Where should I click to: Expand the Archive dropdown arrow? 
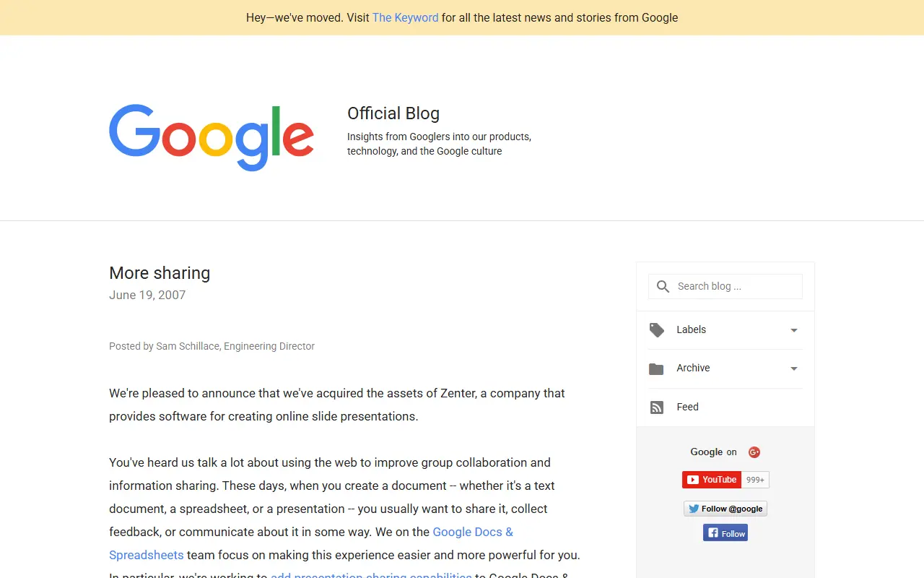794,368
